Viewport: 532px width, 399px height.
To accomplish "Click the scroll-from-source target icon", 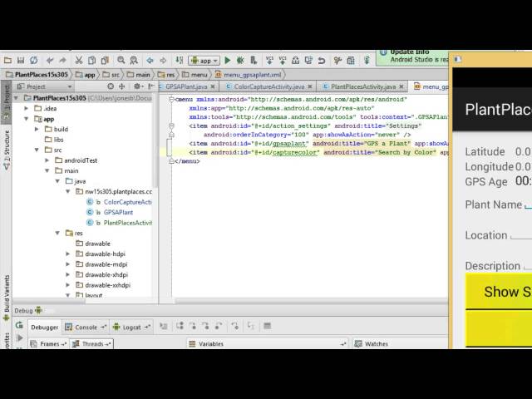I will pyautogui.click(x=111, y=86).
